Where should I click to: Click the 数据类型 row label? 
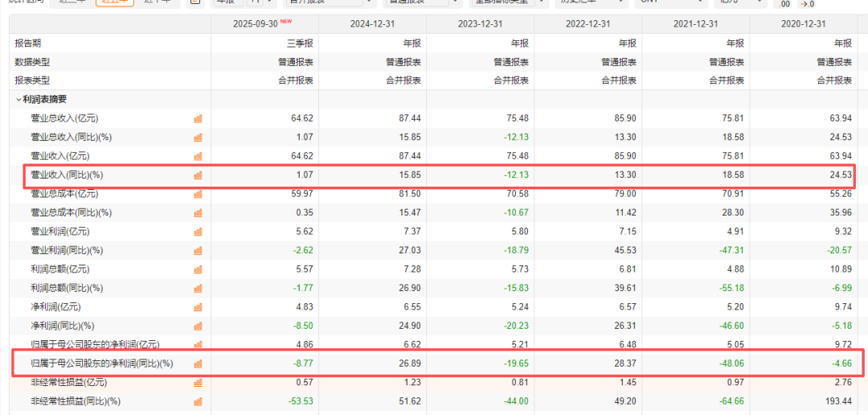click(32, 62)
